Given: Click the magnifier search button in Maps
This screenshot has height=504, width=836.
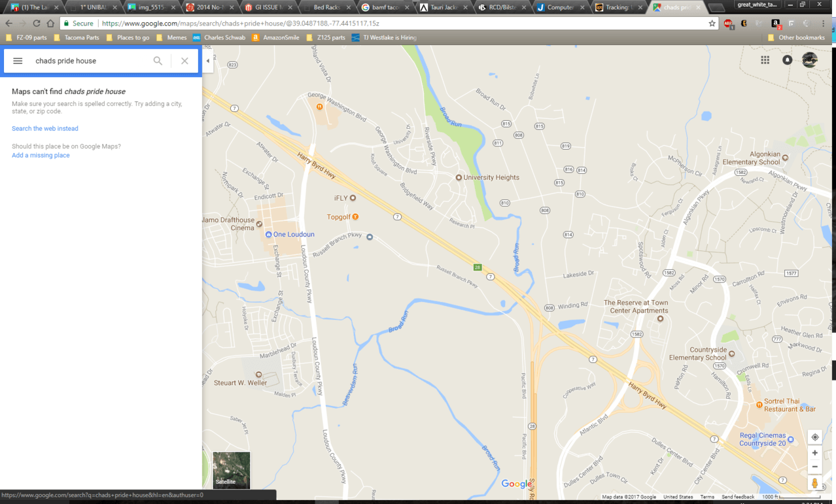Looking at the screenshot, I should click(x=158, y=61).
